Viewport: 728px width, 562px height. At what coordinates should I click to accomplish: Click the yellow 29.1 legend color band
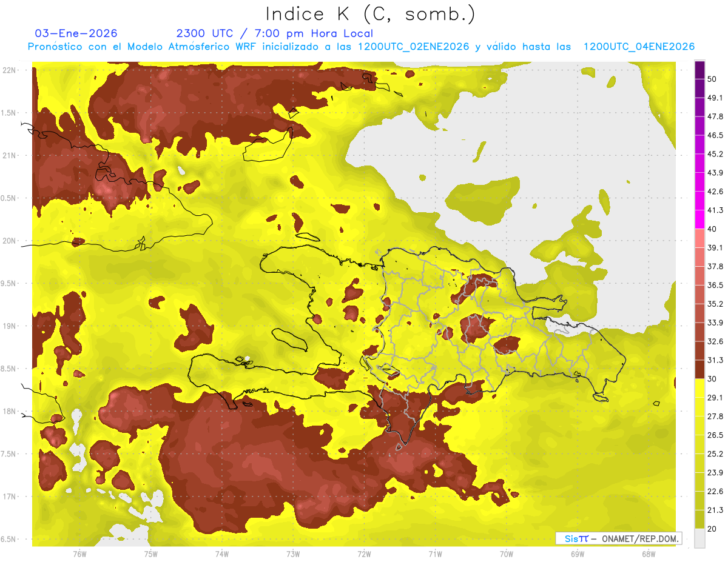[699, 388]
